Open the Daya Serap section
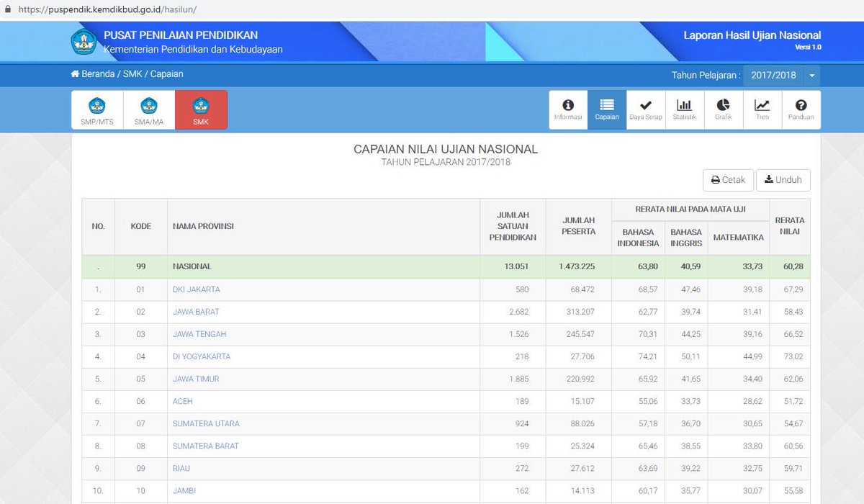This screenshot has height=504, width=864. pos(646,109)
